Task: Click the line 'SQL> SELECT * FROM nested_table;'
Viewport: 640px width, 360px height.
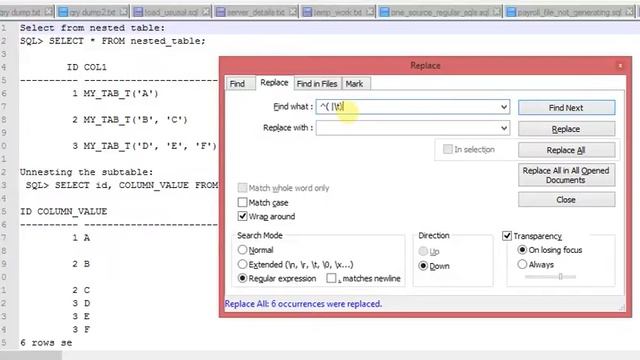Action: 113,41
